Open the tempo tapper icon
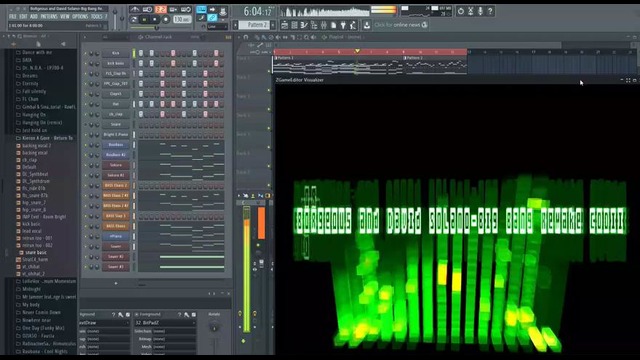 click(353, 25)
